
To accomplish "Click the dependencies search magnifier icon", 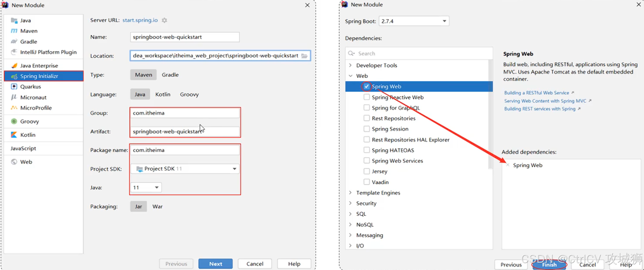I will click(x=351, y=53).
